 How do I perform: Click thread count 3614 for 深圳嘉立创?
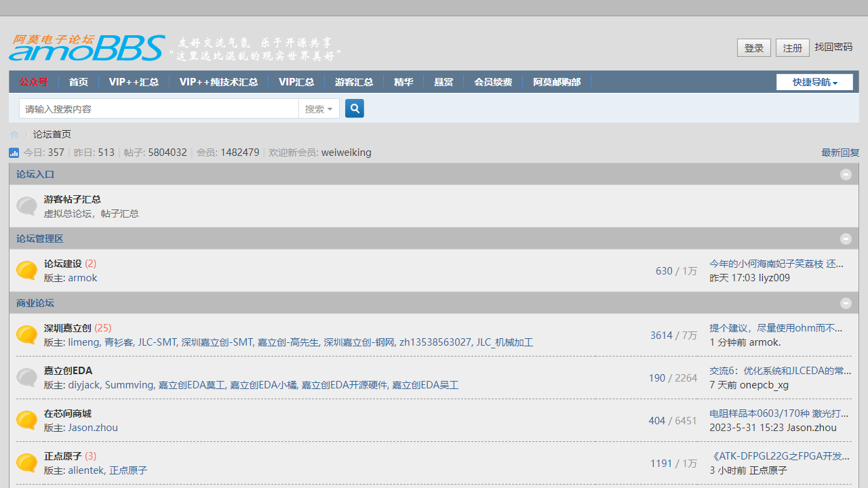(661, 335)
